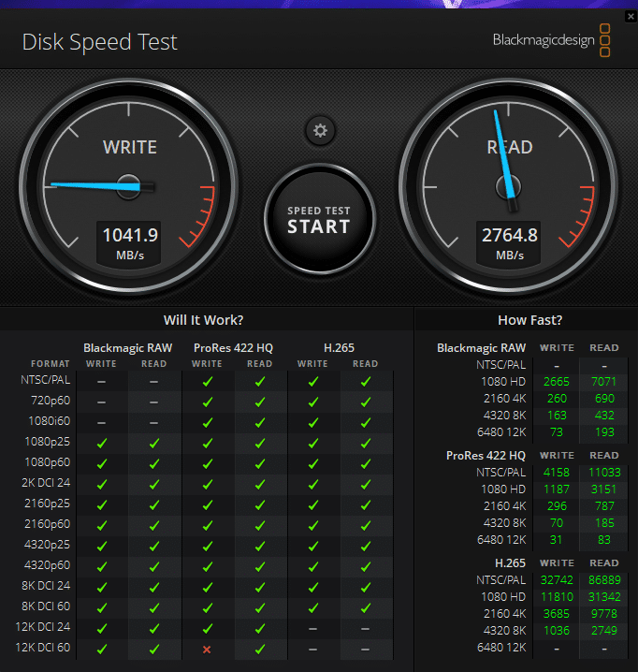Close the Disk Speed Test window

click(631, 17)
